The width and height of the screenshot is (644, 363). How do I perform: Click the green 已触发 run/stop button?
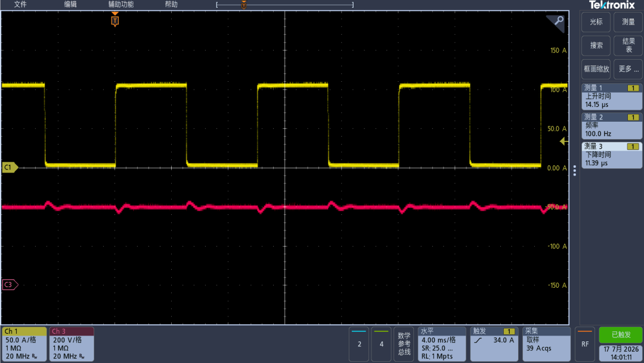pyautogui.click(x=621, y=334)
